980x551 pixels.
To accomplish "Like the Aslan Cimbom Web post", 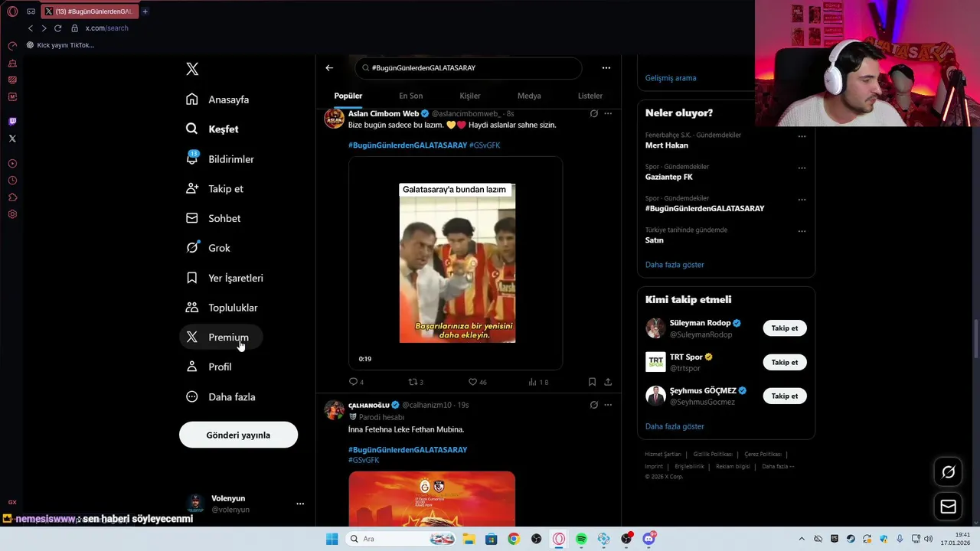I will tap(477, 382).
